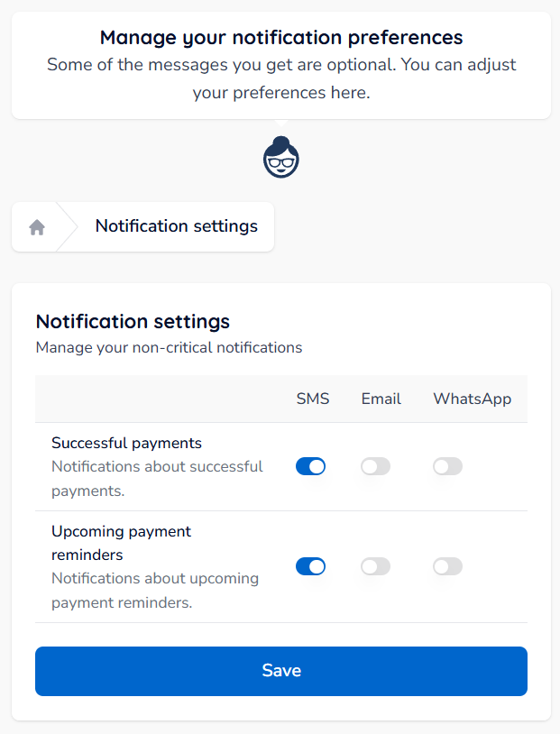Disable SMS for Successful payments
Viewport: 560px width, 734px height.
[310, 466]
